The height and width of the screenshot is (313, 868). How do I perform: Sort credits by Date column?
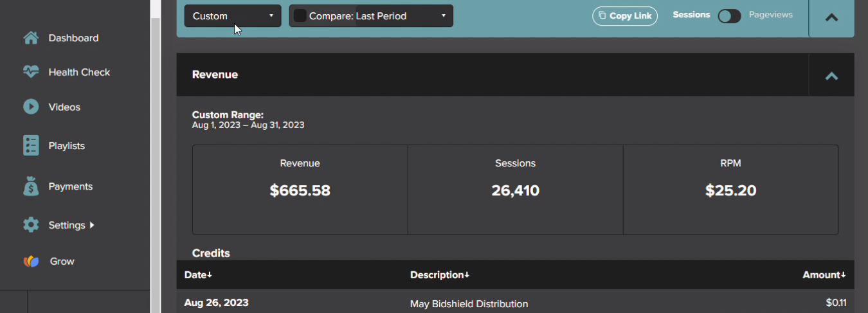tap(198, 274)
